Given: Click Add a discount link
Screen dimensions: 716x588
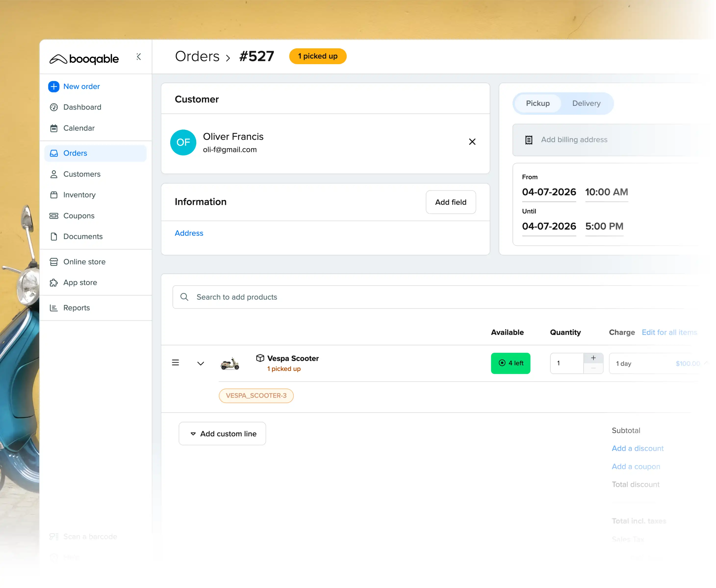Looking at the screenshot, I should [637, 448].
